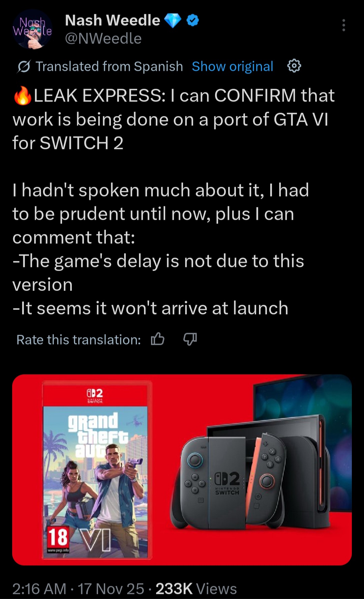Open the Nash Weedle display name
The width and height of the screenshot is (364, 599).
point(112,20)
